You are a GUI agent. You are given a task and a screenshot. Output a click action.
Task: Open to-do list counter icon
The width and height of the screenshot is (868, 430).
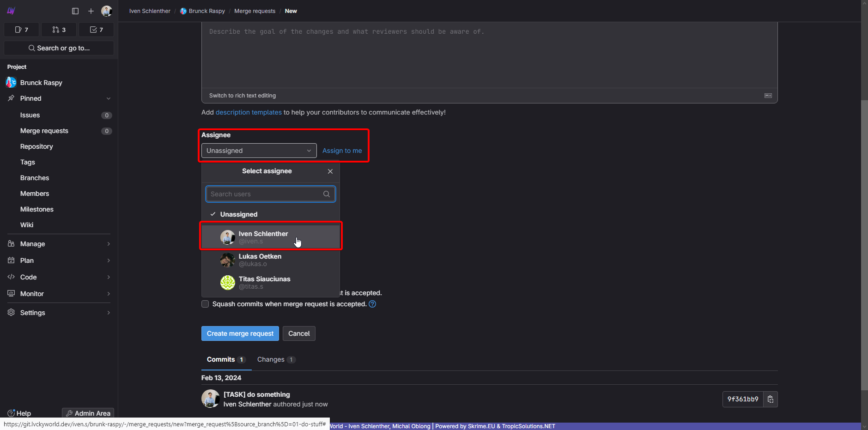click(x=96, y=30)
